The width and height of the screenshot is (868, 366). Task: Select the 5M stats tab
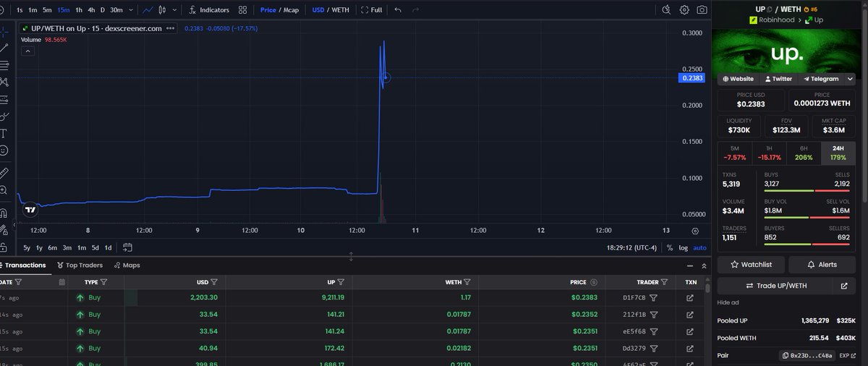734,153
